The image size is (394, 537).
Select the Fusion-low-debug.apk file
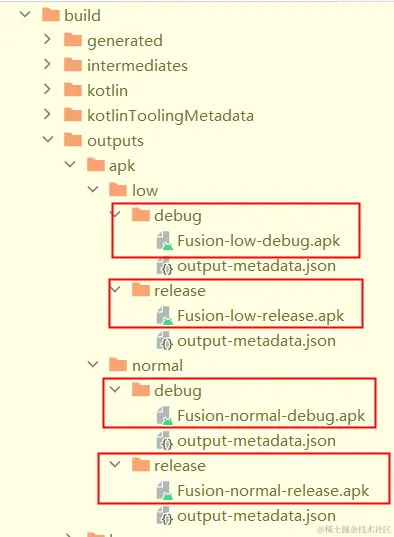[x=259, y=241]
